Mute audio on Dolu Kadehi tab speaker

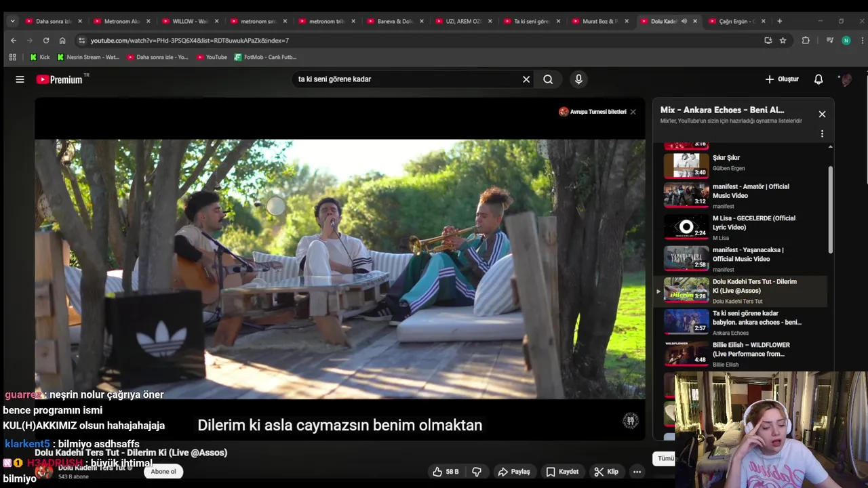684,21
